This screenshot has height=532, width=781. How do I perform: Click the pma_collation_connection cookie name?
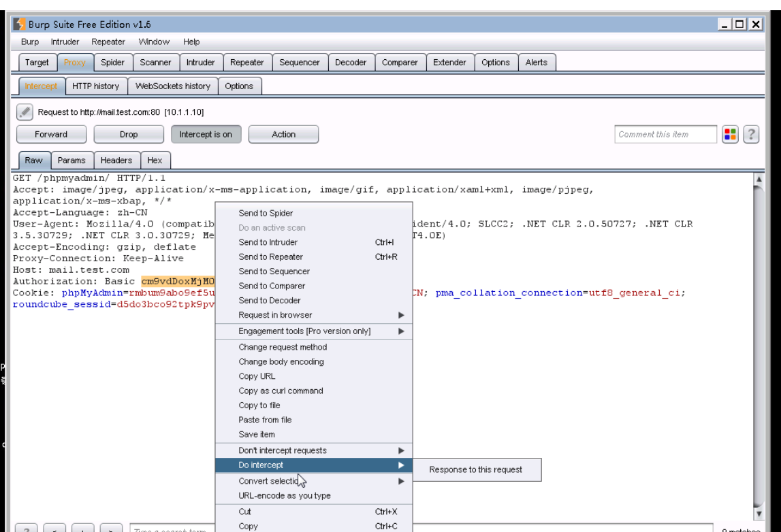509,293
